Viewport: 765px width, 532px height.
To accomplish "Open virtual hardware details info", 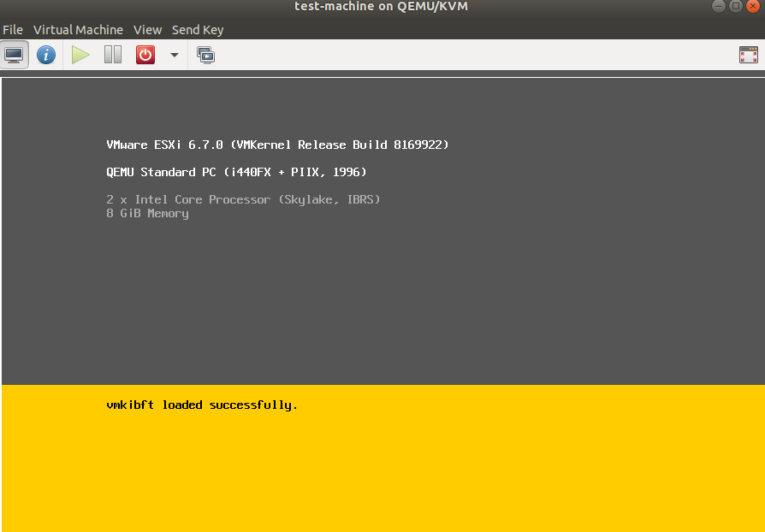I will tap(46, 55).
